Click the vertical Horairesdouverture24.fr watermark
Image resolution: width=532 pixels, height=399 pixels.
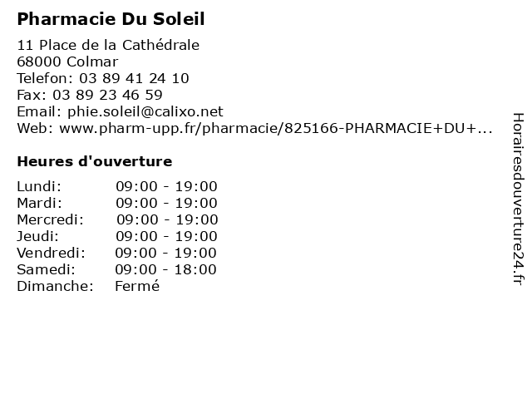518,199
